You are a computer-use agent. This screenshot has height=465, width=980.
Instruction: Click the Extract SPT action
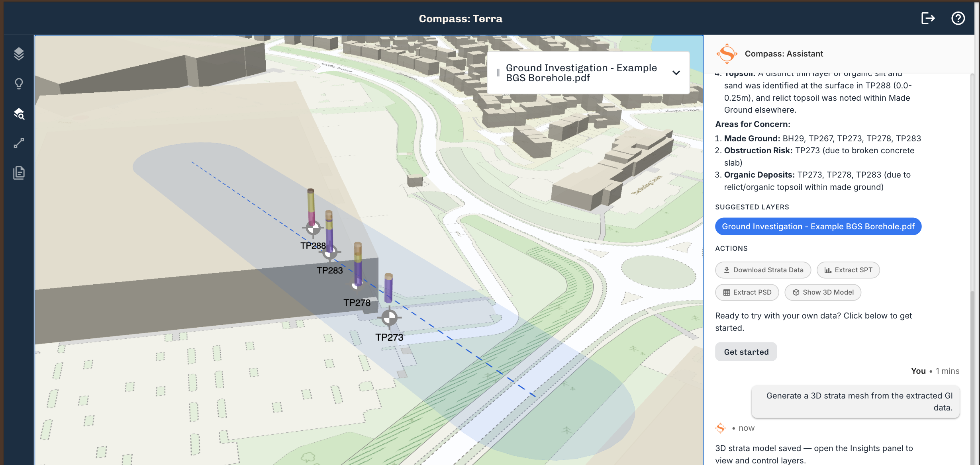tap(848, 270)
